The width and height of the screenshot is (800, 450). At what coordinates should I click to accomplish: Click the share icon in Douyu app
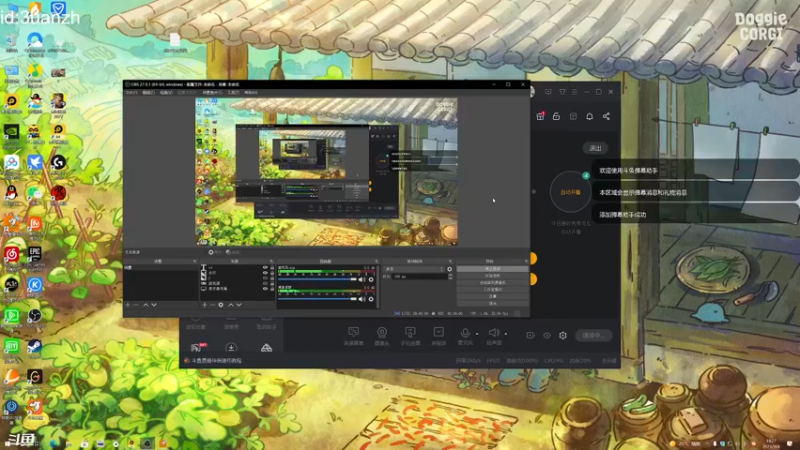click(x=606, y=116)
